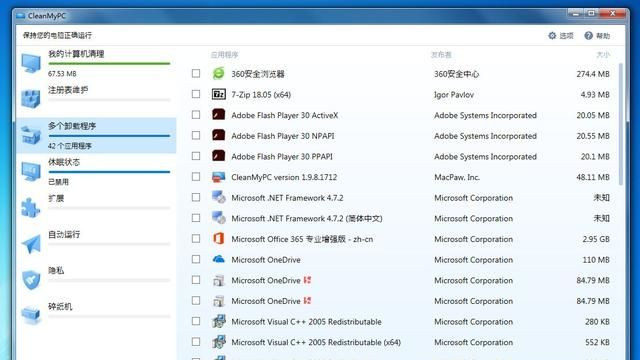This screenshot has width=640, height=360.
Task: Click the 48.11 MB size value
Action: click(593, 177)
